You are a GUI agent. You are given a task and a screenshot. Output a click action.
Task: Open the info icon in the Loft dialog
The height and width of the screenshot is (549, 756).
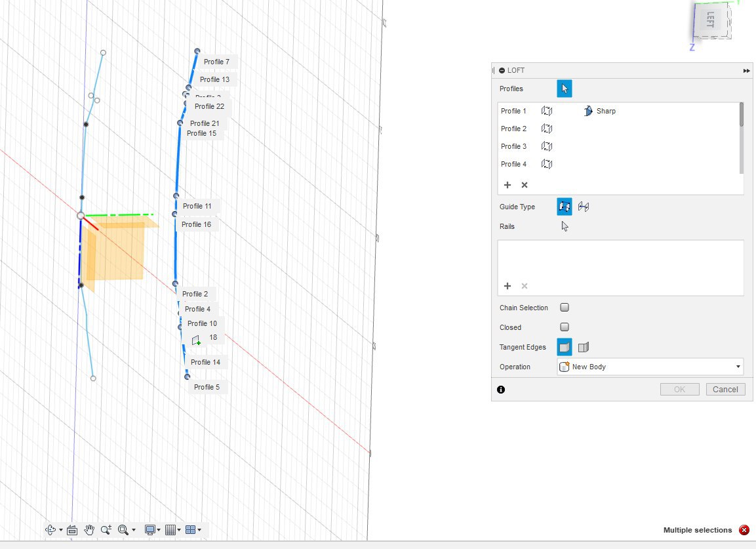click(x=501, y=390)
